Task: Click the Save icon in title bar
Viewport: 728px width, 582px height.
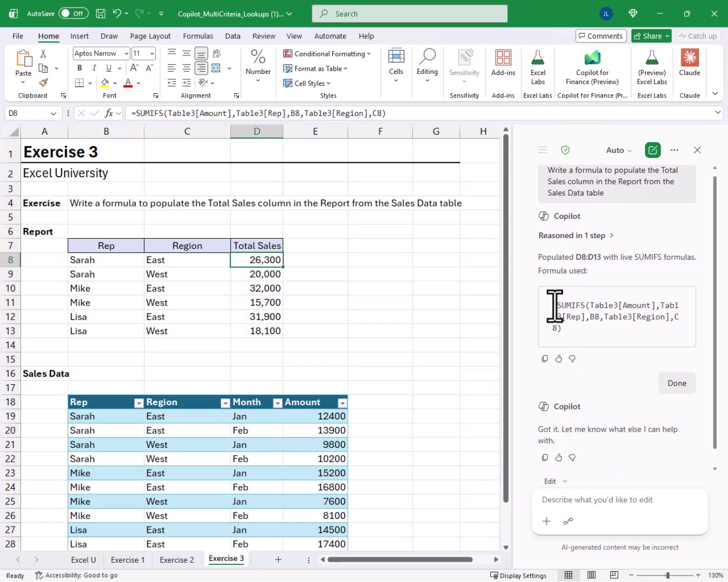Action: (x=100, y=13)
